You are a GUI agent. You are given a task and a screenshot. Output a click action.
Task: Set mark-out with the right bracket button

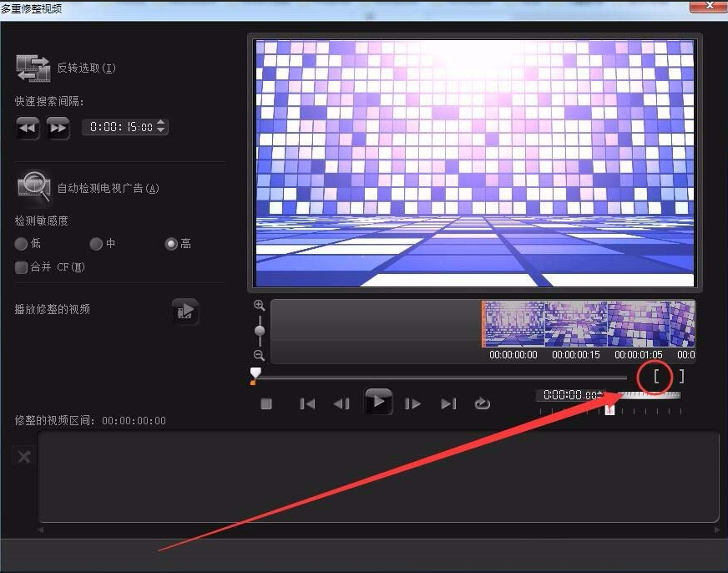click(681, 377)
